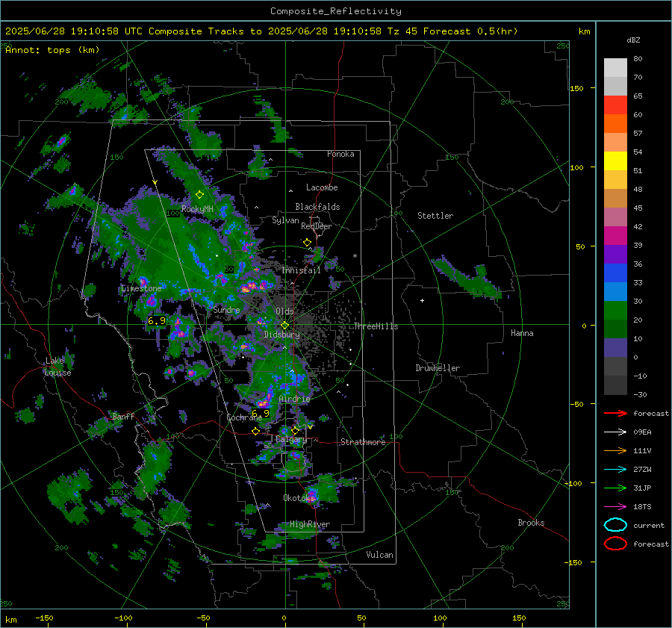
Task: Click the Okotoks city label
Action: (299, 497)
